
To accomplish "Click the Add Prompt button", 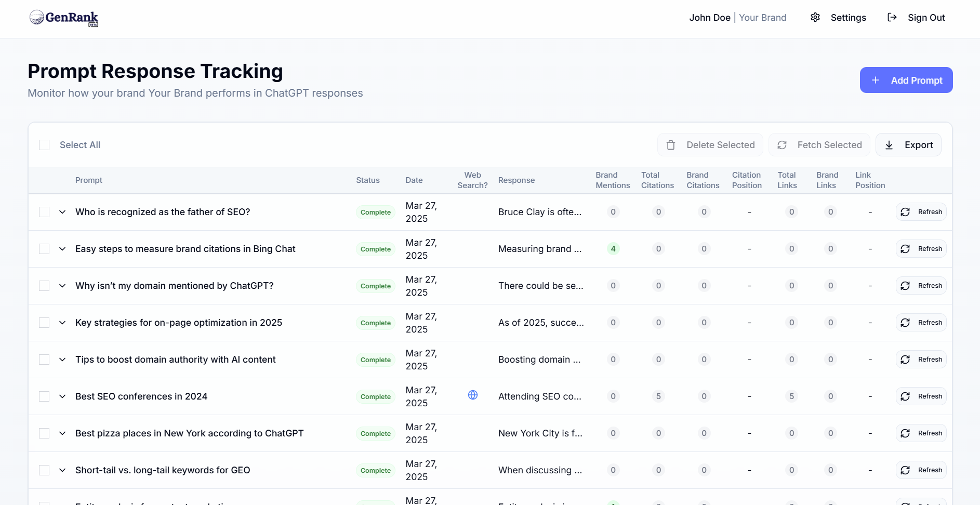I will coord(906,80).
